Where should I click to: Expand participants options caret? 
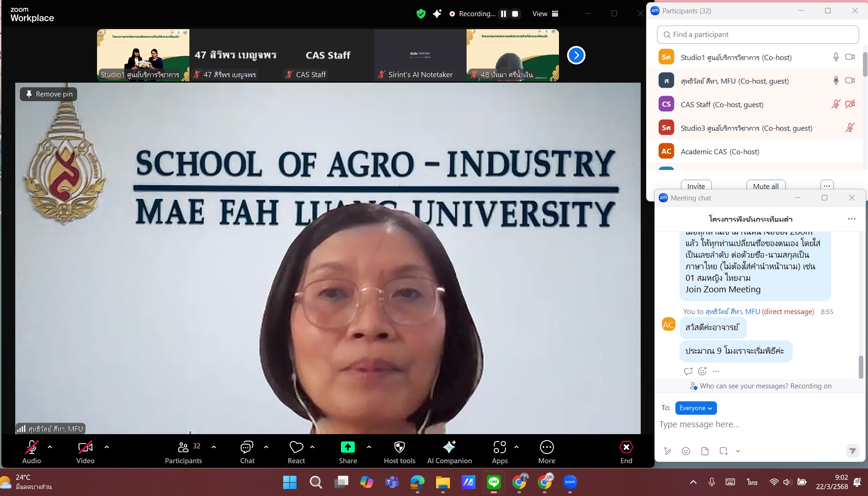pos(214,447)
